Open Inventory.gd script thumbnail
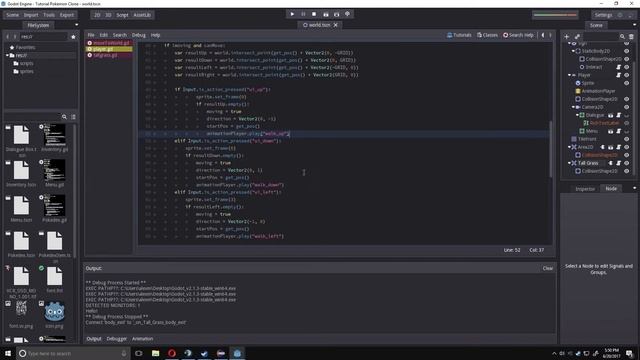Viewport: 640px width, 360px height. [x=54, y=138]
